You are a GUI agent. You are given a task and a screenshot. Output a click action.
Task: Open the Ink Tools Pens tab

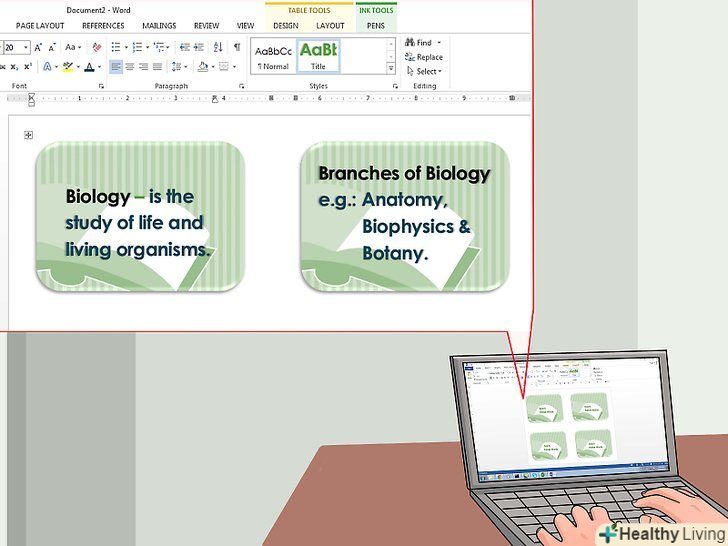[376, 26]
